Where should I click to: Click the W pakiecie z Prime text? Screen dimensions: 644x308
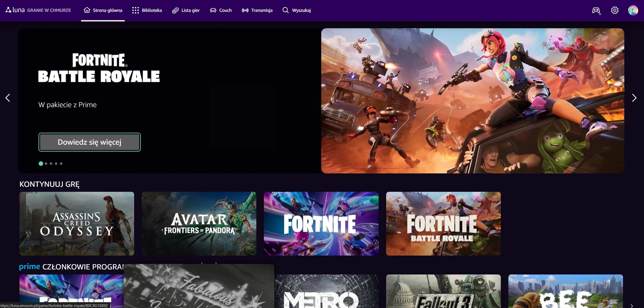67,105
